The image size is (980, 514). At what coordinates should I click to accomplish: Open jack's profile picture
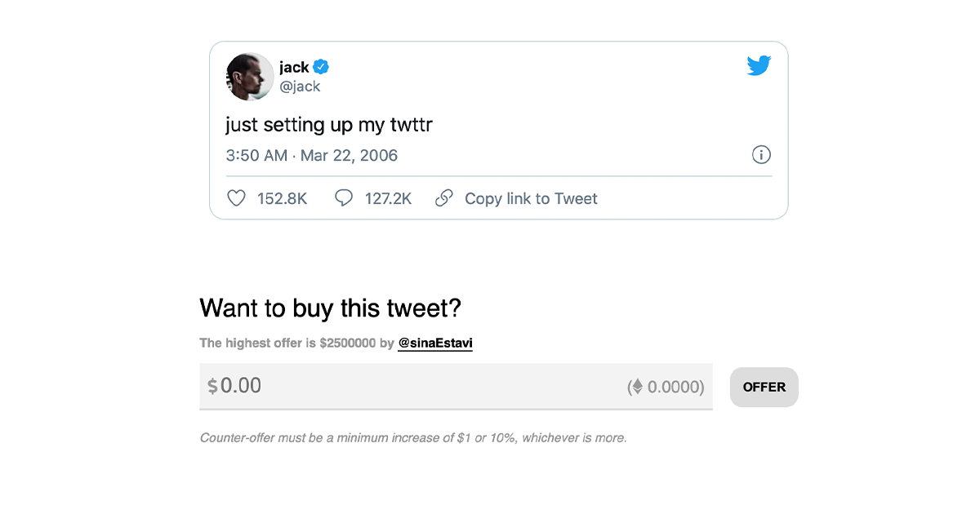coord(250,77)
